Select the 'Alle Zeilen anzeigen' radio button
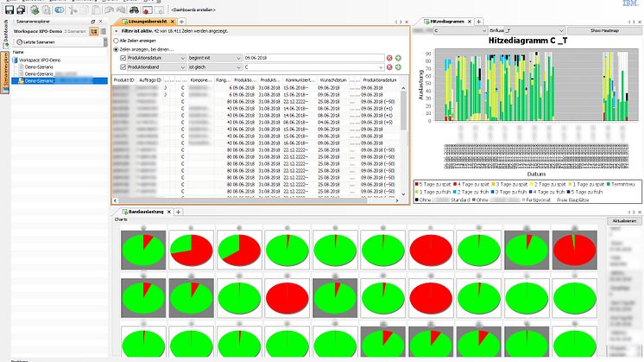 [x=117, y=41]
